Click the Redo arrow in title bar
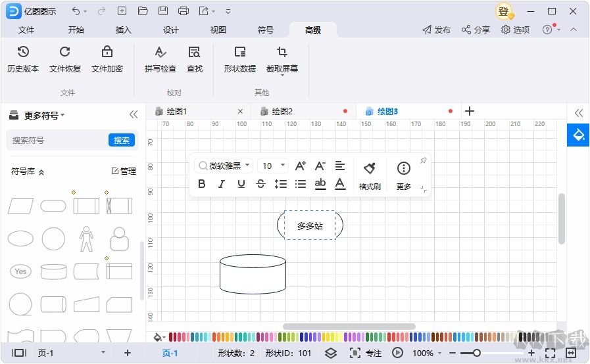 pos(101,11)
